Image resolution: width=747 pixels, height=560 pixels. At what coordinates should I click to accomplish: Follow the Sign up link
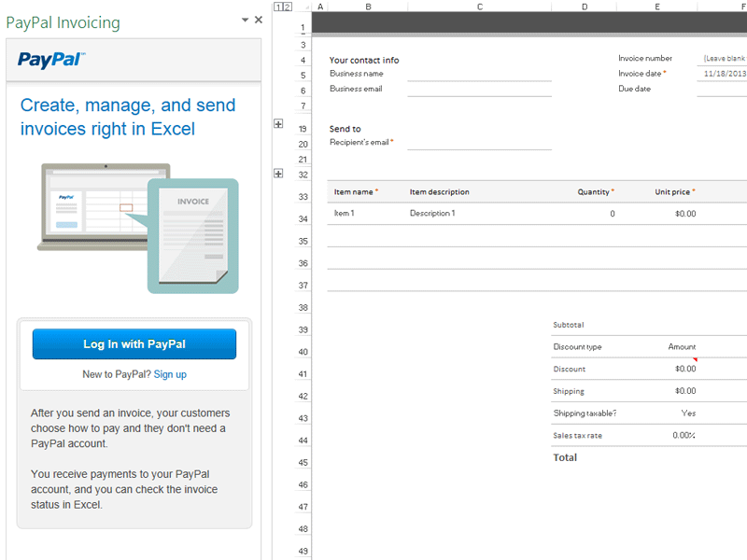(170, 374)
